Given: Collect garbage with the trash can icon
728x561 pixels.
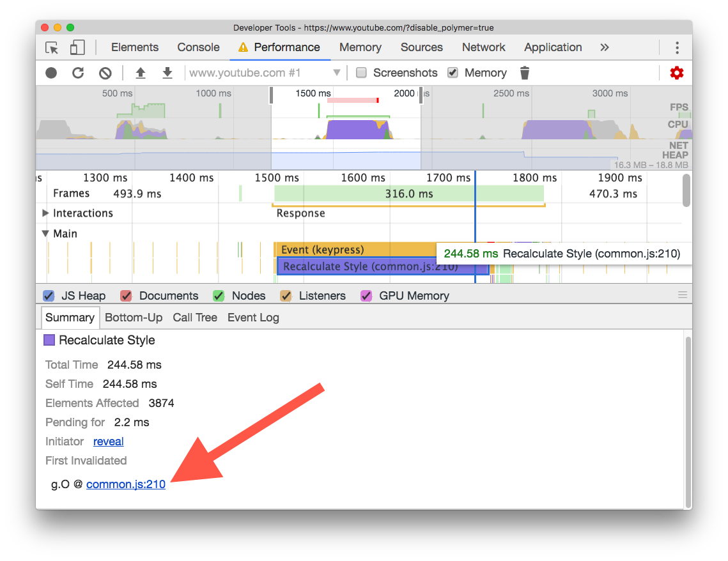Looking at the screenshot, I should 524,73.
